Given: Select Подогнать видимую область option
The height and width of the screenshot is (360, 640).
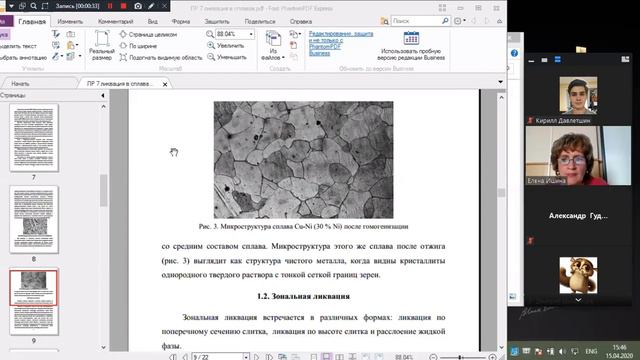Looking at the screenshot, I should pyautogui.click(x=161, y=58).
